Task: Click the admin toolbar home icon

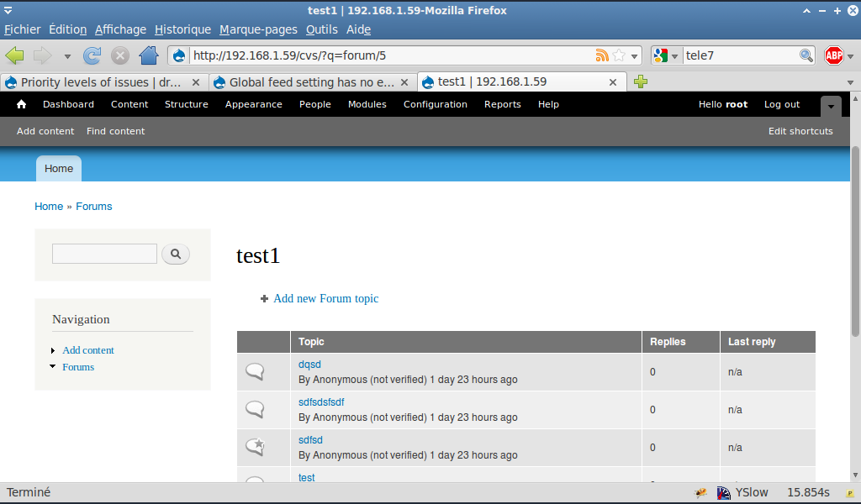Action: pyautogui.click(x=21, y=104)
